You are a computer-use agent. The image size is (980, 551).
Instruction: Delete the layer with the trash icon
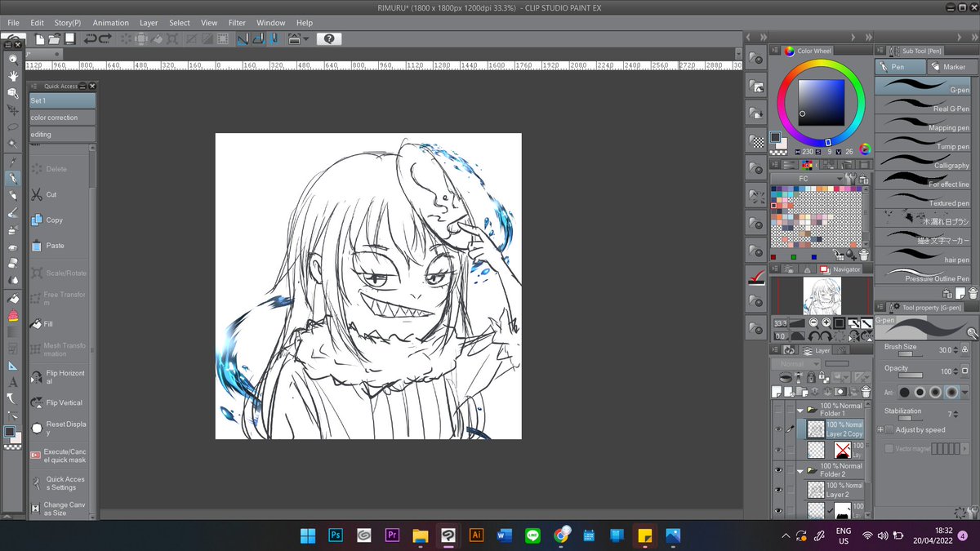pyautogui.click(x=866, y=392)
